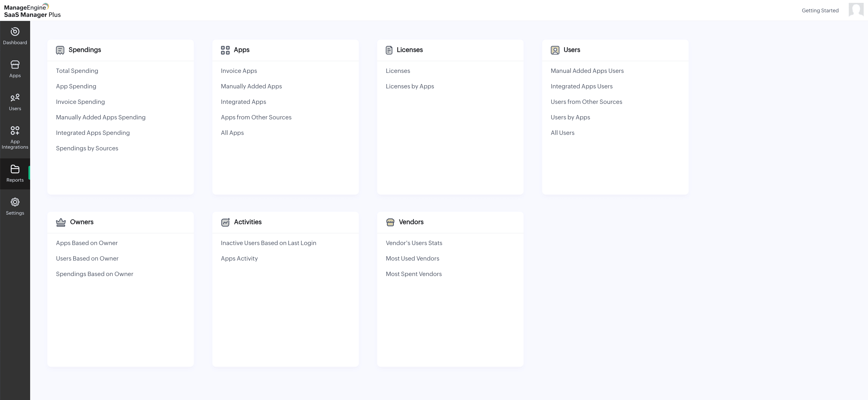
Task: Click the Owners crown icon
Action: [x=61, y=222]
